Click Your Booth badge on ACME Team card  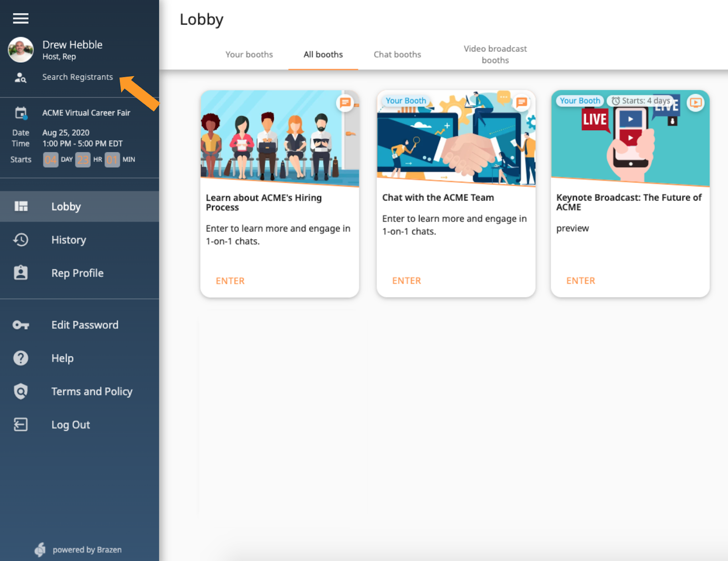(406, 100)
